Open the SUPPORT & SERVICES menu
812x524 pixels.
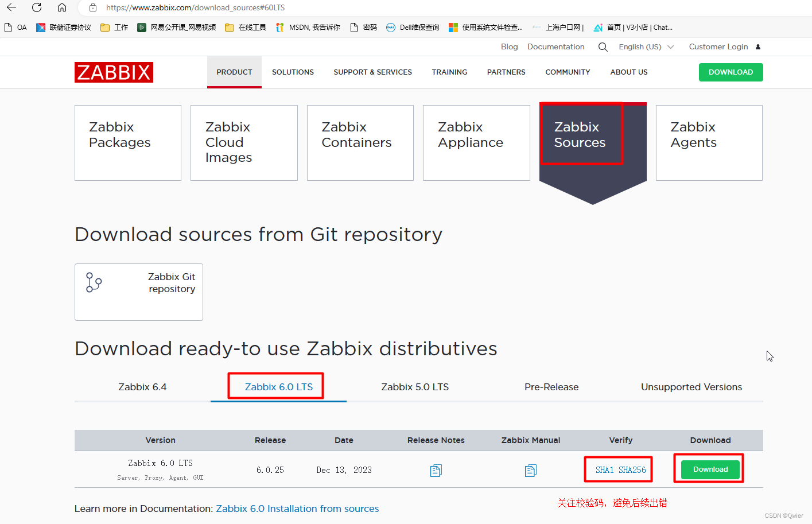(372, 72)
